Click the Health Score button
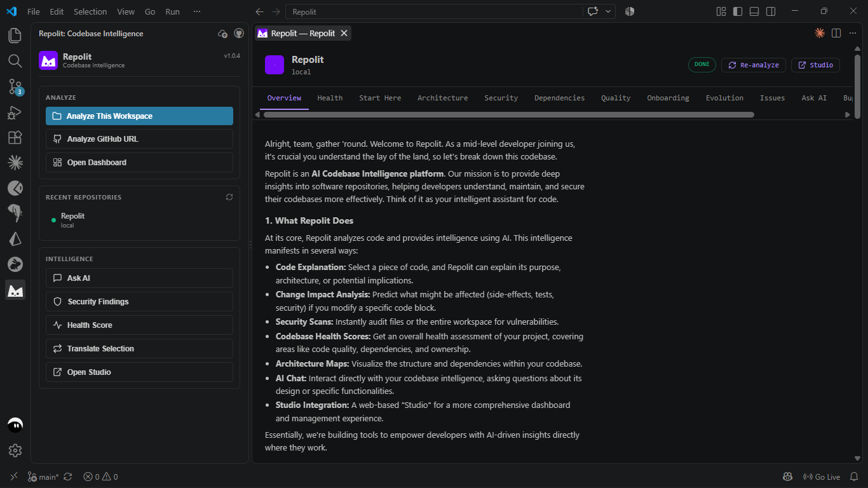This screenshot has width=868, height=488. (139, 325)
